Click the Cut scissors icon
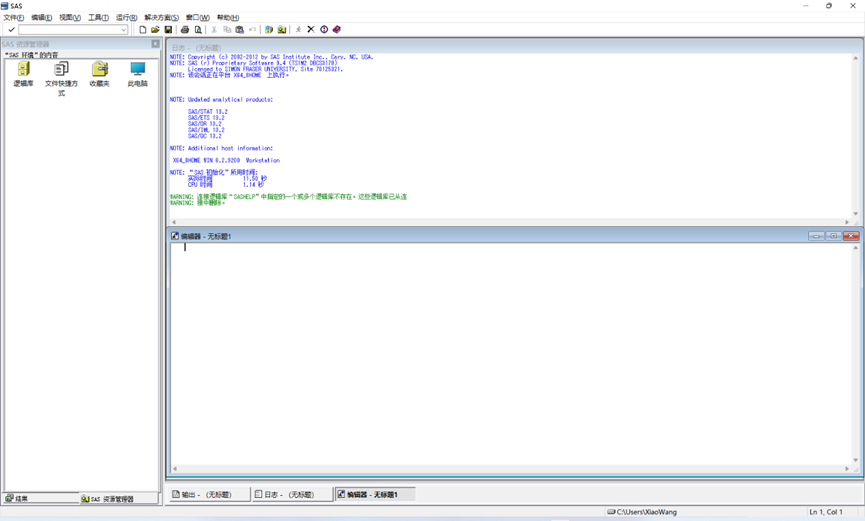Viewport: 865px width, 521px height. pos(214,29)
